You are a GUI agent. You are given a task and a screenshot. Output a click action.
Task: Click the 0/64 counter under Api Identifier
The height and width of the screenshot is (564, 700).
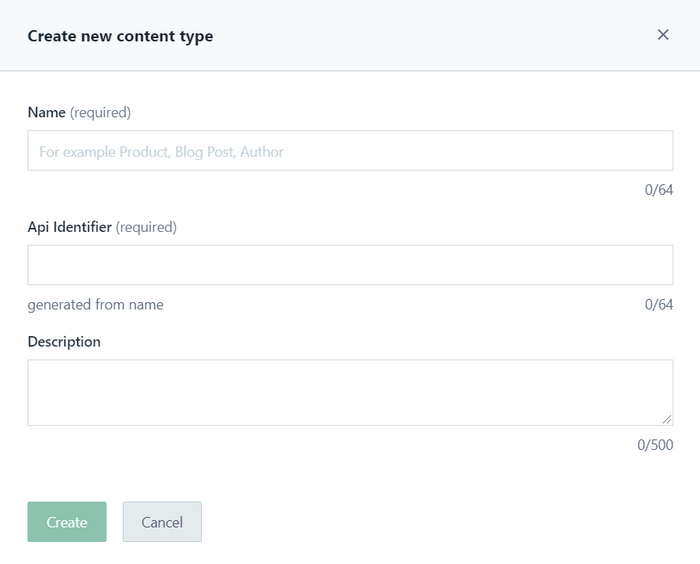coord(659,304)
